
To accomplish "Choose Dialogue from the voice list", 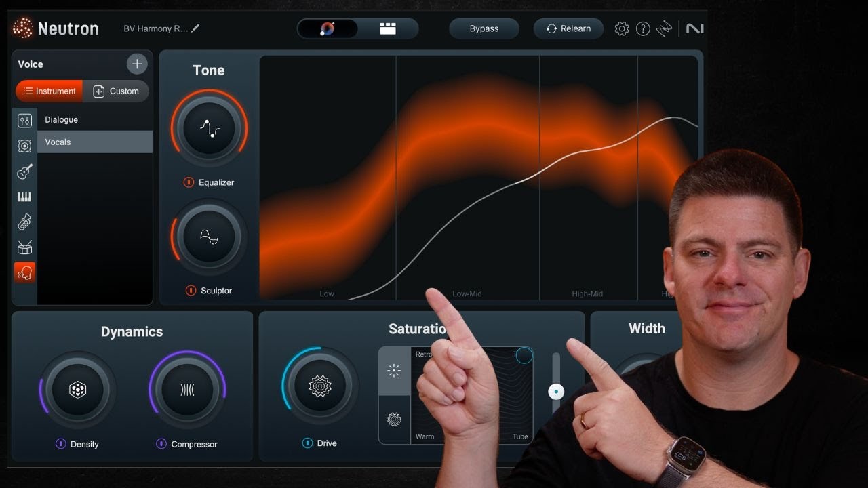I will 95,119.
